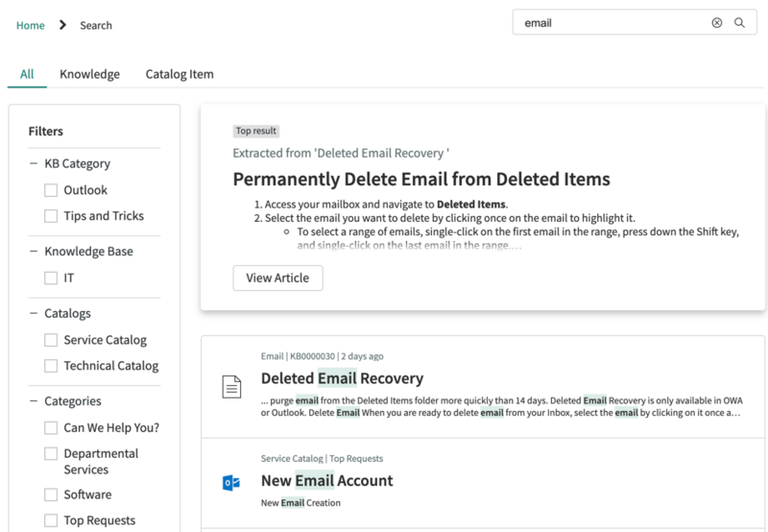Click the Permanently Delete Email from Deleted Items heading
The height and width of the screenshot is (532, 768).
[x=421, y=180]
